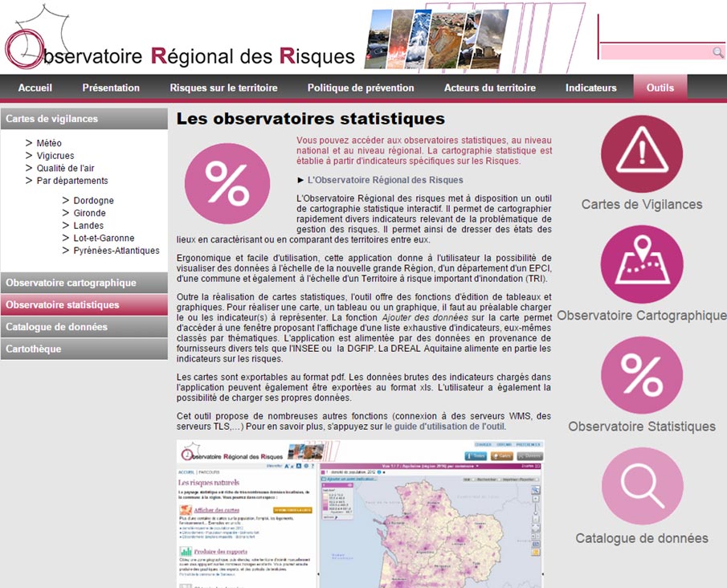Image resolution: width=727 pixels, height=588 pixels.
Task: Click the Cartes de Vigilances label on right
Action: tap(642, 204)
